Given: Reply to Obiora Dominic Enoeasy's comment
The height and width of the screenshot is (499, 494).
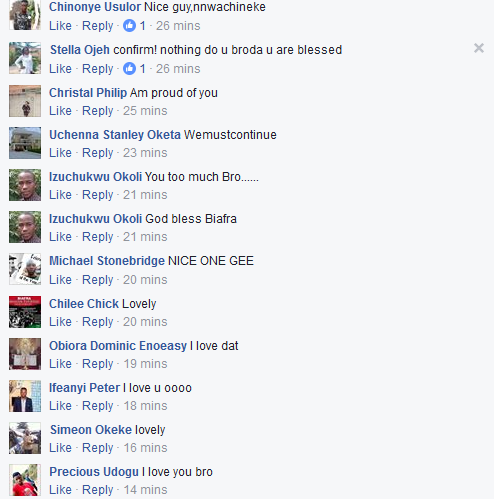Looking at the screenshot, I should click(x=98, y=364).
